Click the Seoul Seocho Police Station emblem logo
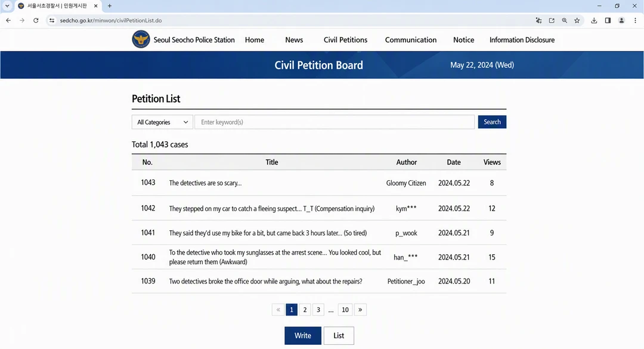 pos(141,40)
